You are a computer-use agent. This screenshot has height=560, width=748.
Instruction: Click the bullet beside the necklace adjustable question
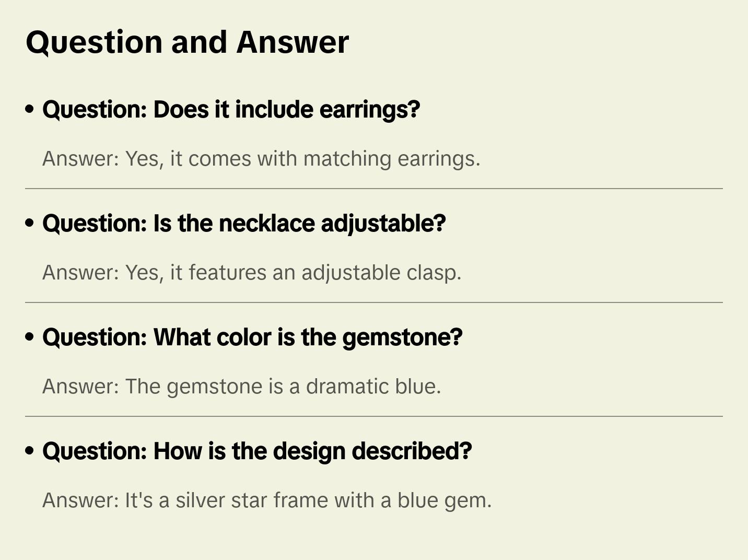click(x=30, y=223)
